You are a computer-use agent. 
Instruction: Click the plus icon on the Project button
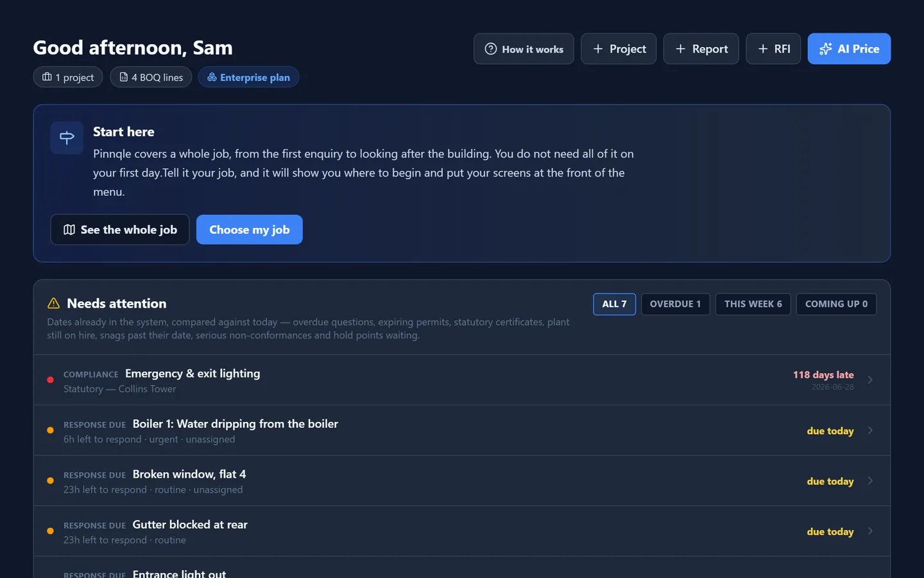point(598,49)
